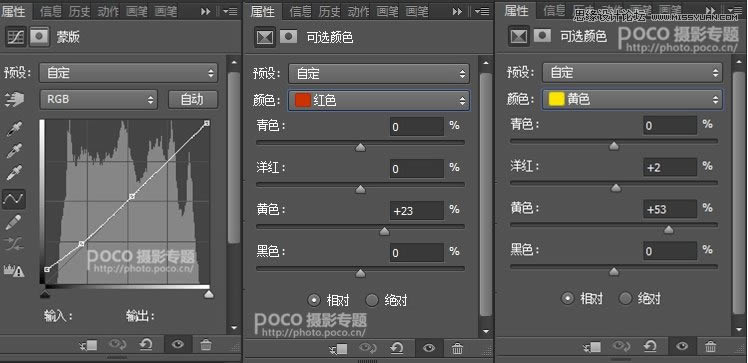Switch to 动作 tab in left panel
Image resolution: width=748 pixels, height=363 pixels.
[108, 11]
